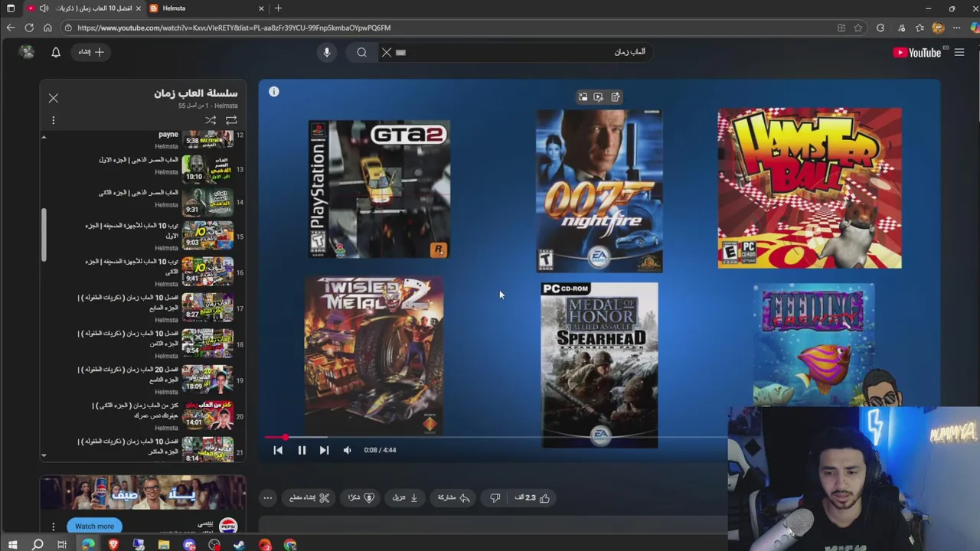The height and width of the screenshot is (551, 980).
Task: Close the playlist panel with the X
Action: pyautogui.click(x=54, y=98)
